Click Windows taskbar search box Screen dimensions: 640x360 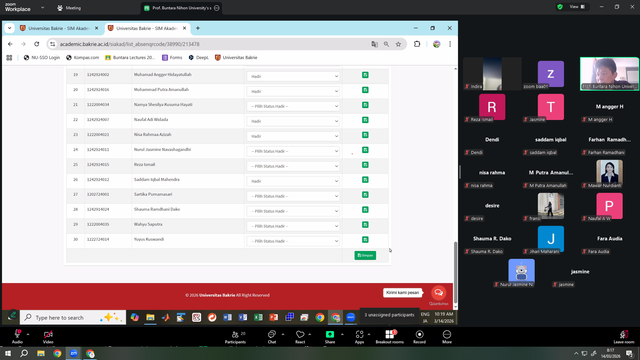[72, 318]
